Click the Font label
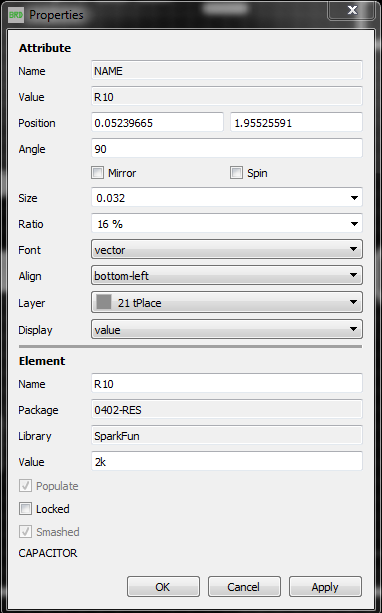 29,250
